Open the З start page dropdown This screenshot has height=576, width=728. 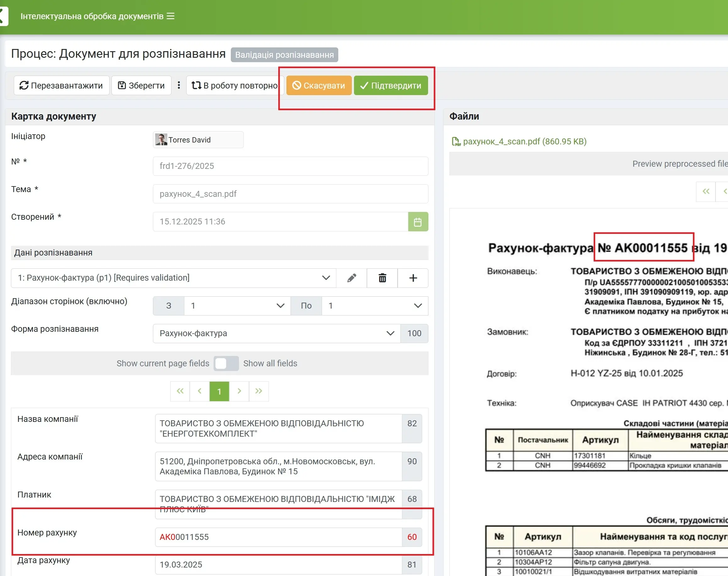pos(237,305)
